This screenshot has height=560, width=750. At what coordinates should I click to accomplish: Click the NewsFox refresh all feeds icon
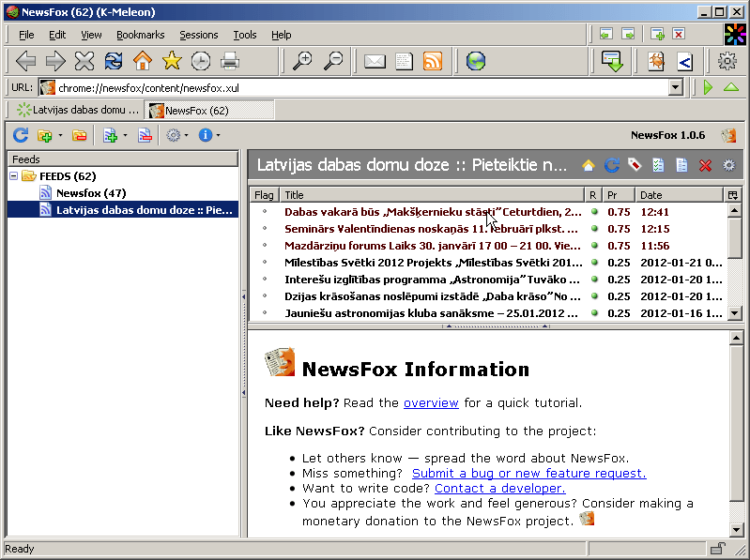click(21, 135)
